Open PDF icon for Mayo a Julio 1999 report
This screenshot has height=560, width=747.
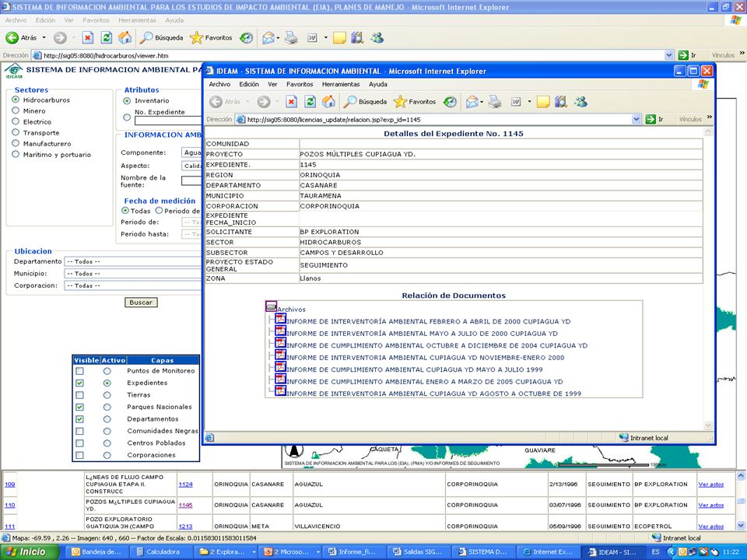tap(281, 367)
